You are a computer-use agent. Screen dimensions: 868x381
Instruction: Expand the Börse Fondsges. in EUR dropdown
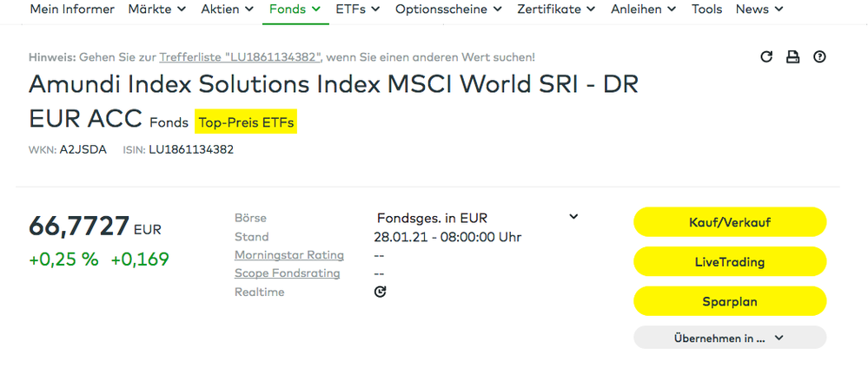(x=573, y=217)
